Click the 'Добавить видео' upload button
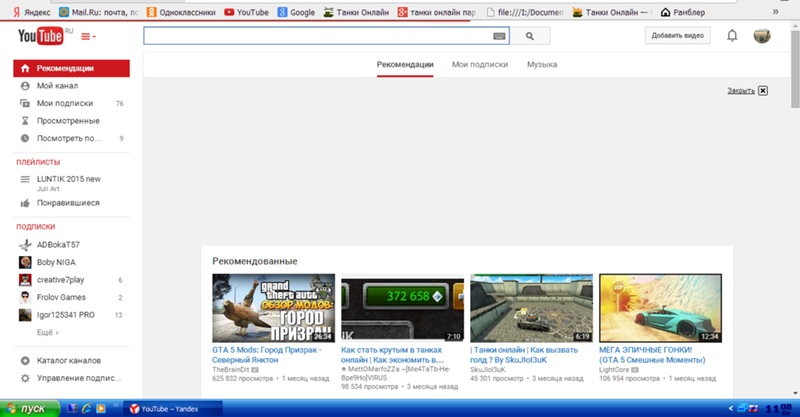This screenshot has width=800, height=417. pos(678,36)
